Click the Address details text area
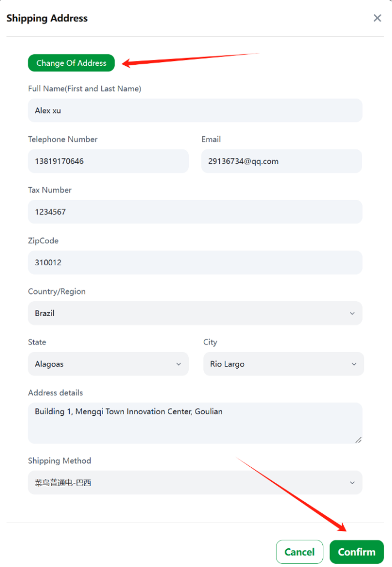The image size is (392, 567). tap(195, 423)
